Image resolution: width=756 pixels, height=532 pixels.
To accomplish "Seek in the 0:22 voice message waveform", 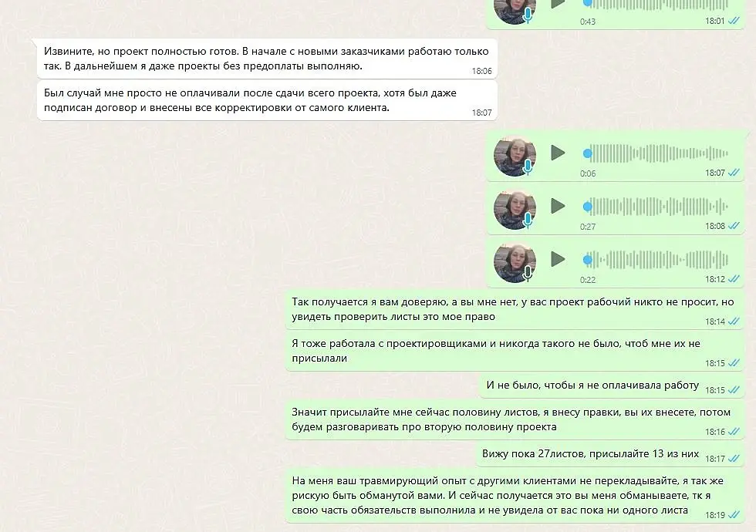I will [x=656, y=260].
